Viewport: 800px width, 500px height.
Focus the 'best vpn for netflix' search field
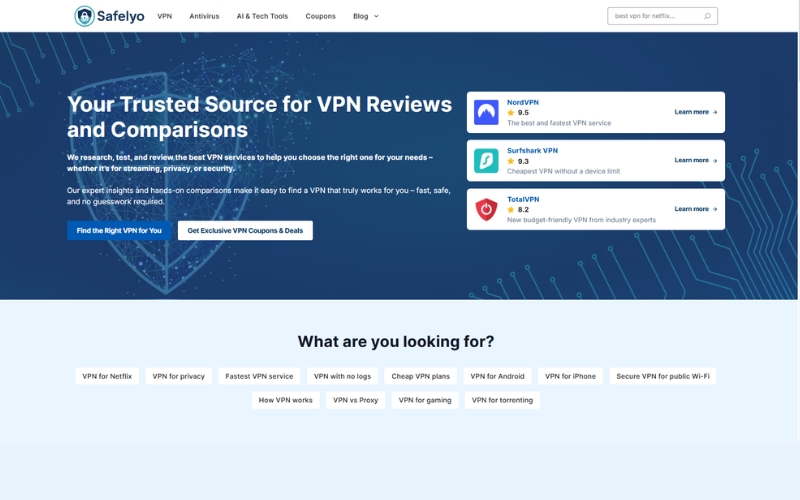[x=662, y=16]
